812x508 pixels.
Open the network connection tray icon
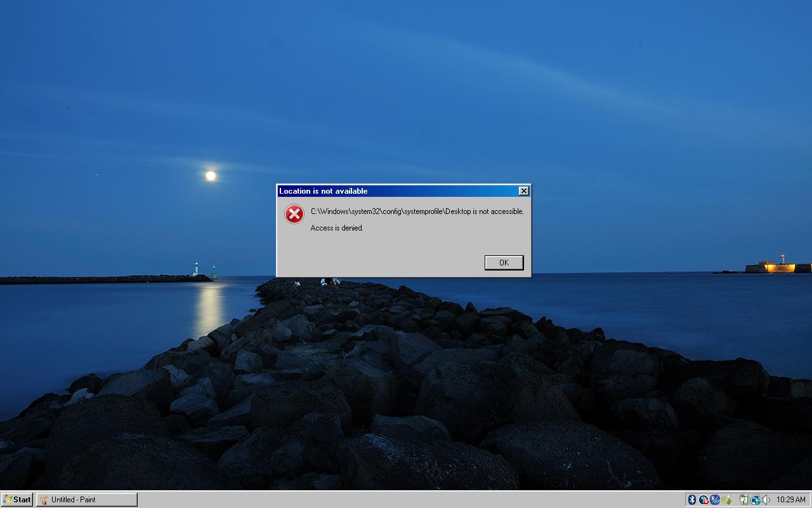point(755,500)
